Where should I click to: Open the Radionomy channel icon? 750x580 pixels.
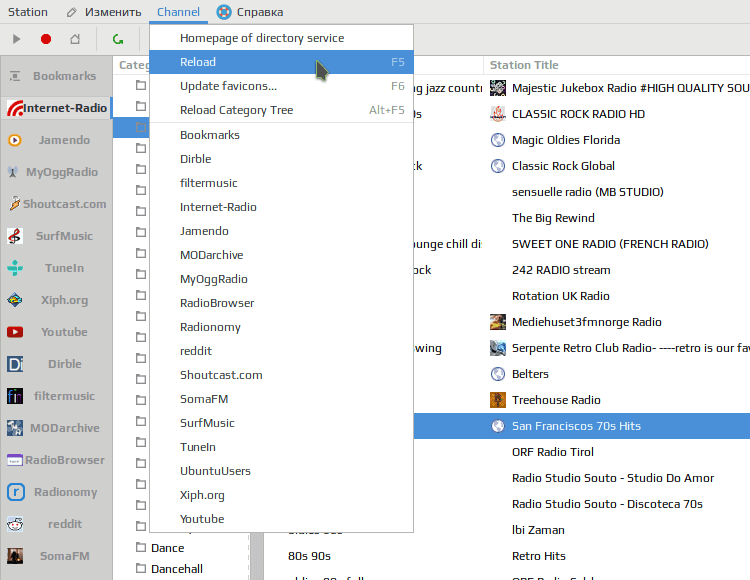(16, 492)
